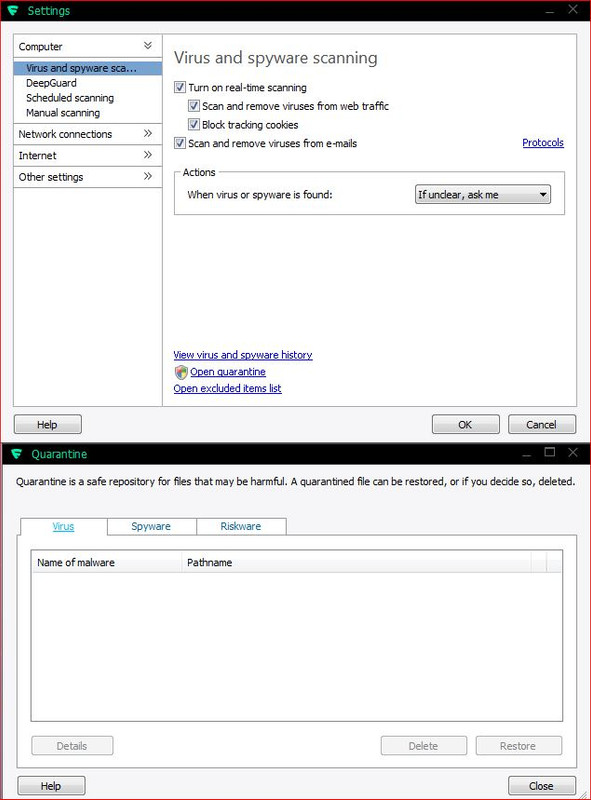This screenshot has height=800, width=591.
Task: Open the 'If unclear, ask me' dropdown
Action: 483,194
